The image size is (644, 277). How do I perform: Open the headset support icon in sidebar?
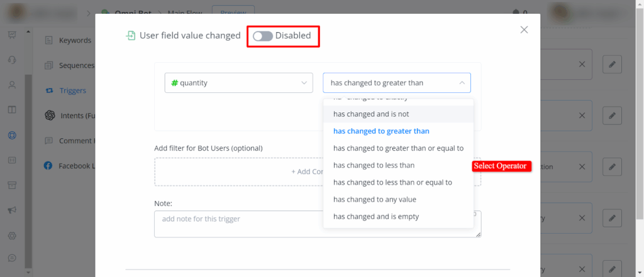pos(11,60)
